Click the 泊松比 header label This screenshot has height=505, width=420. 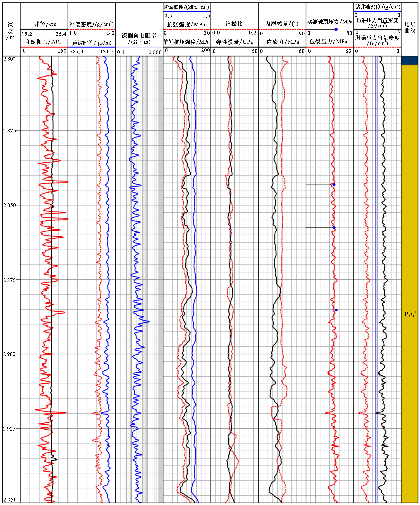click(234, 24)
